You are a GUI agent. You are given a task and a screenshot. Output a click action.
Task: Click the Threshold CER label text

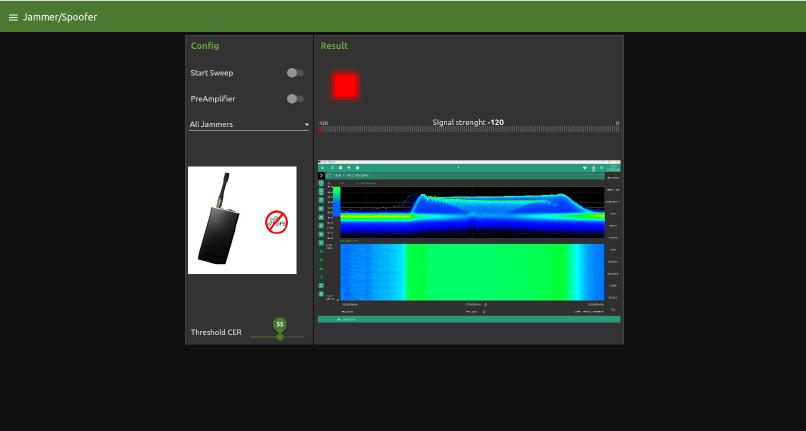click(x=216, y=332)
